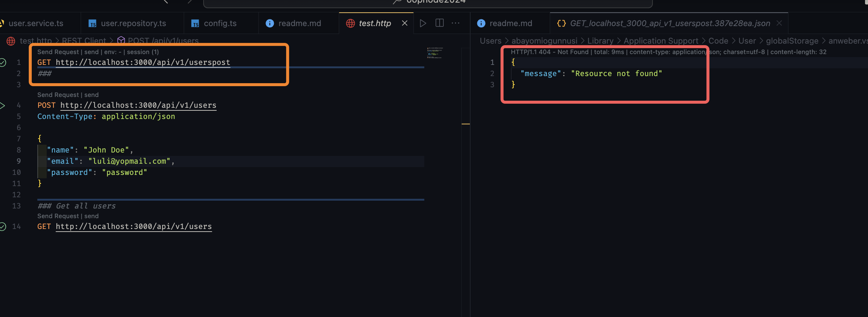Screen dimensions: 868x317
Task: Click line number 2 in the response editor
Action: tap(492, 73)
